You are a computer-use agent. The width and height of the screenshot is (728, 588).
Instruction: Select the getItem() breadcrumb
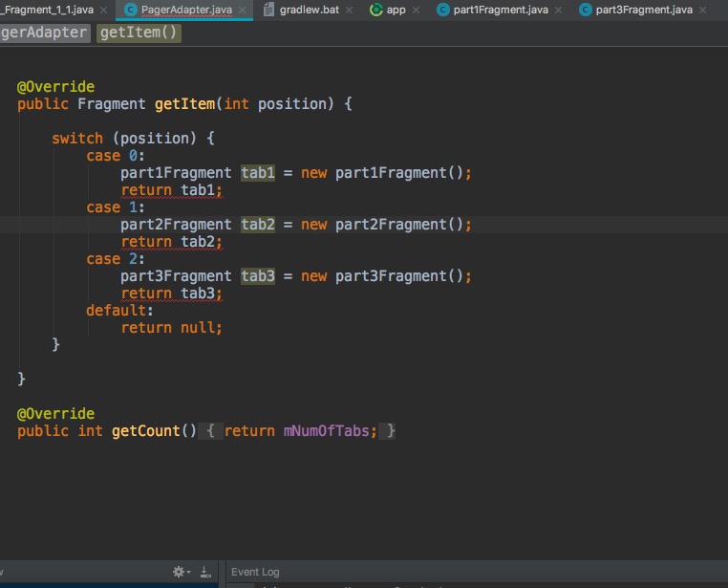click(x=139, y=33)
